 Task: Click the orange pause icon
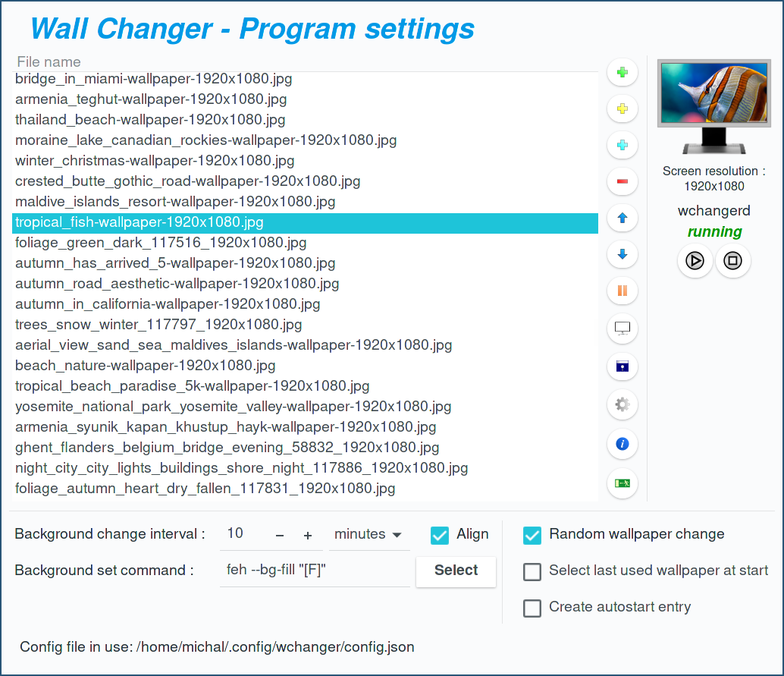(622, 291)
